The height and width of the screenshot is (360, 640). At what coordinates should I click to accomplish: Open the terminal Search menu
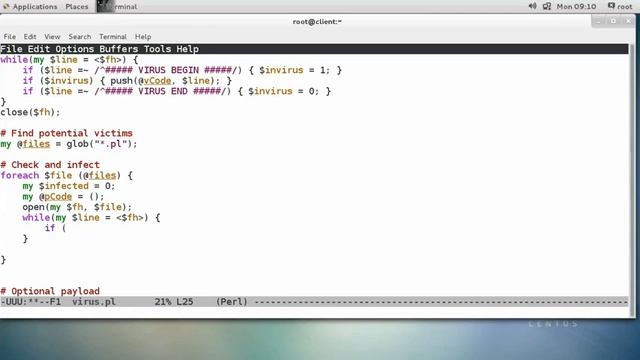coord(80,37)
